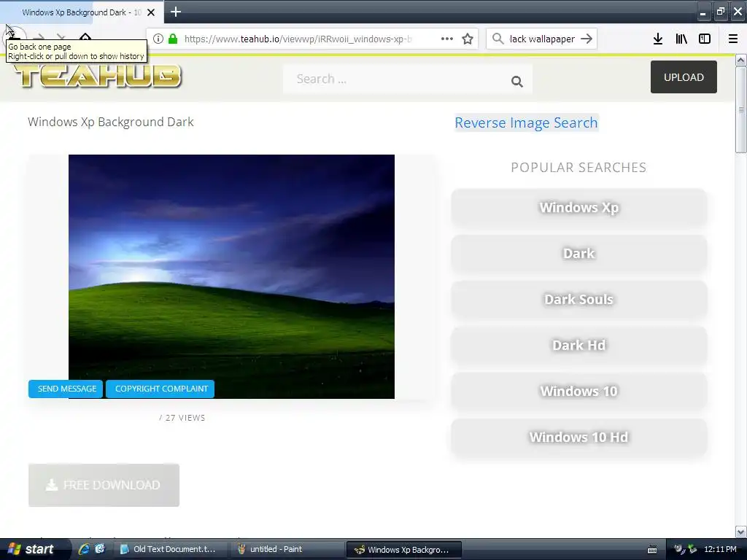747x560 pixels.
Task: Close the 'Windows Xp Background Dark' tab
Action: [x=151, y=12]
